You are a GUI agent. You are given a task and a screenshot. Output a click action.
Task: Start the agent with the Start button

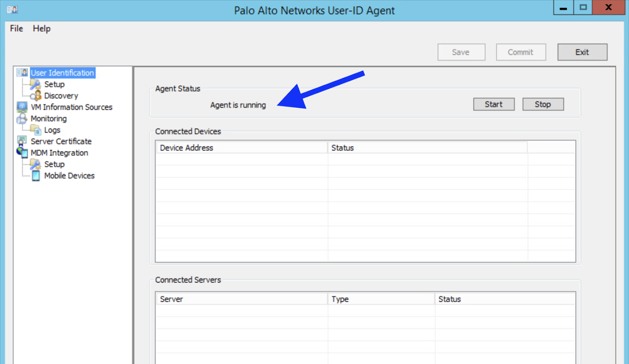(x=493, y=104)
